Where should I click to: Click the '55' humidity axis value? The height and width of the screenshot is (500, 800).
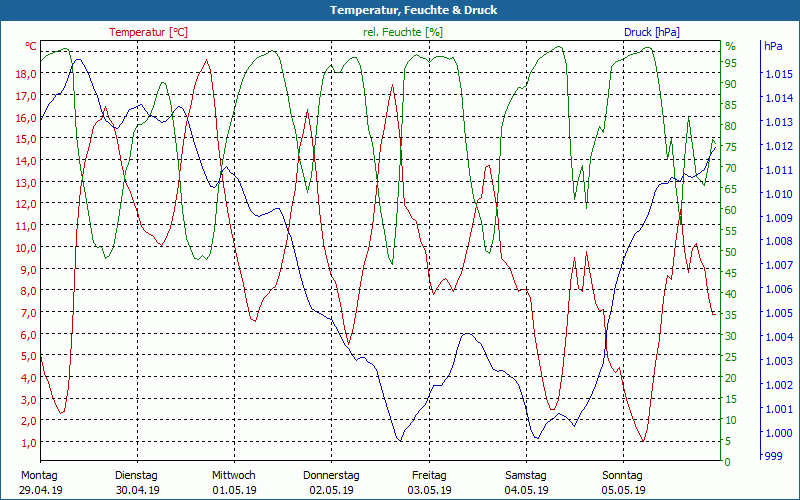pyautogui.click(x=730, y=231)
